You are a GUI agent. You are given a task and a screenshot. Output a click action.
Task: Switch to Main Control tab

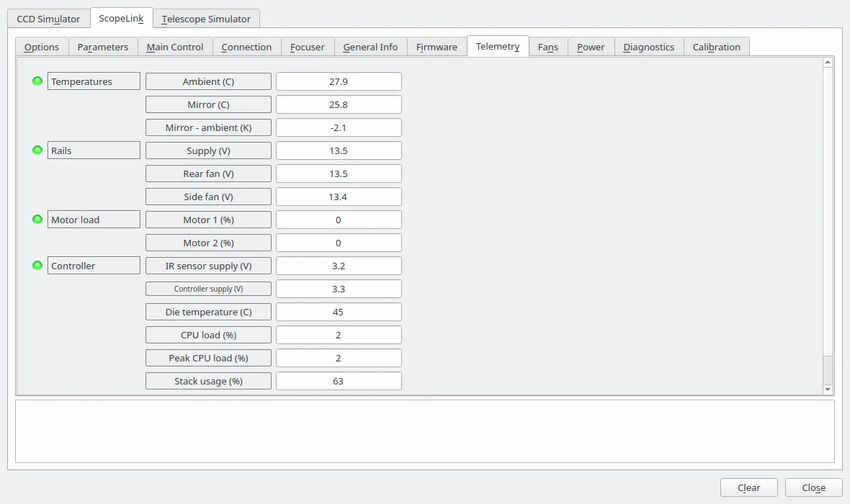pos(175,47)
